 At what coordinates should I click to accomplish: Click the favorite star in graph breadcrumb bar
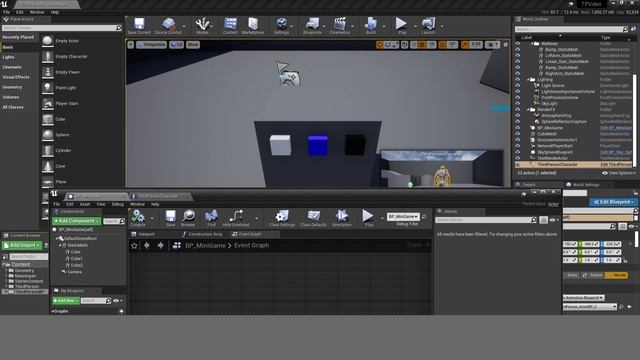click(134, 245)
